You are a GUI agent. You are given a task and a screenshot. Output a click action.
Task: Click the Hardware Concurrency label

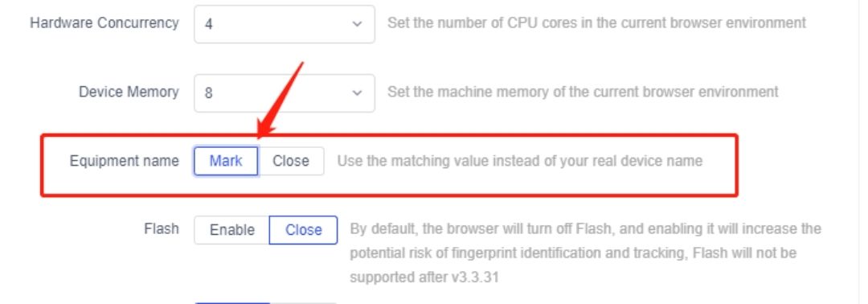pyautogui.click(x=104, y=23)
